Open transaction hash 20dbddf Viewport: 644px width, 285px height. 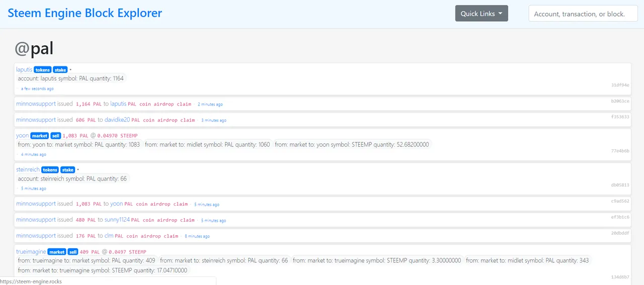[620, 233]
